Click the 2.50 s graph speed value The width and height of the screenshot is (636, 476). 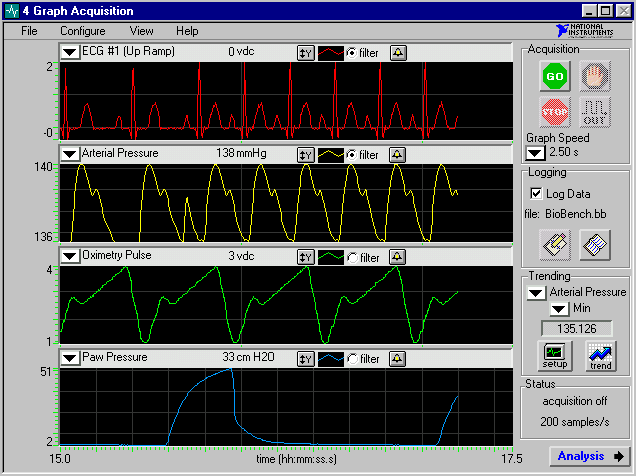click(x=564, y=152)
